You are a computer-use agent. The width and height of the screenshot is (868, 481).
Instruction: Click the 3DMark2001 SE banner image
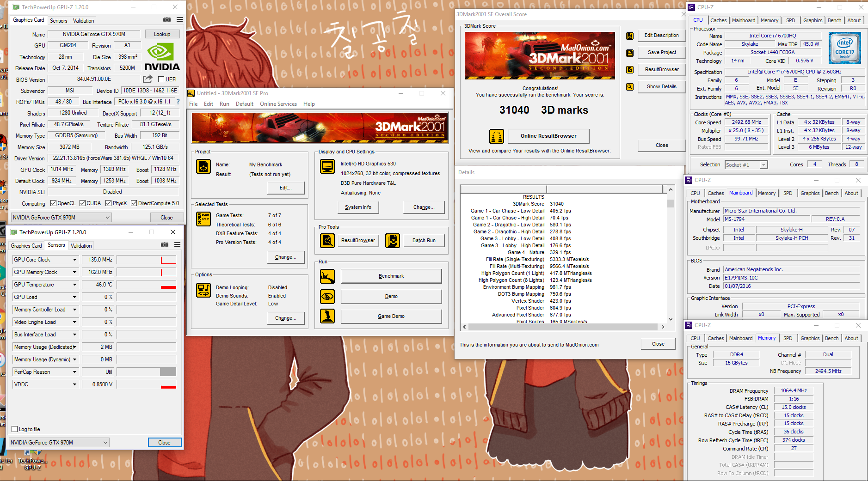(x=320, y=128)
